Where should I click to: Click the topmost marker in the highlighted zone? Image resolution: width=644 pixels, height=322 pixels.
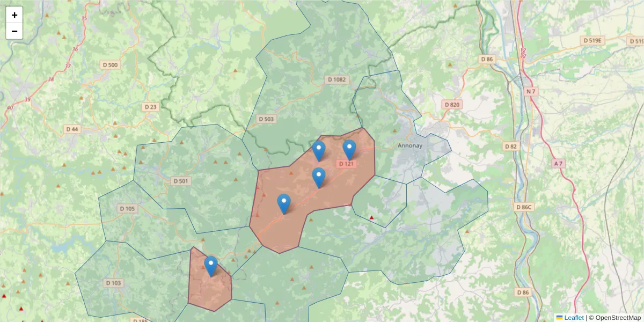350,146
